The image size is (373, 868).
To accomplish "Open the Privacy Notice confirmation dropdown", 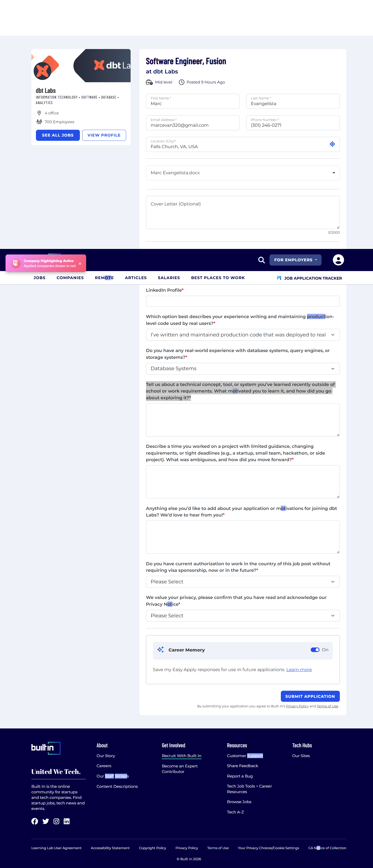I will pyautogui.click(x=242, y=616).
